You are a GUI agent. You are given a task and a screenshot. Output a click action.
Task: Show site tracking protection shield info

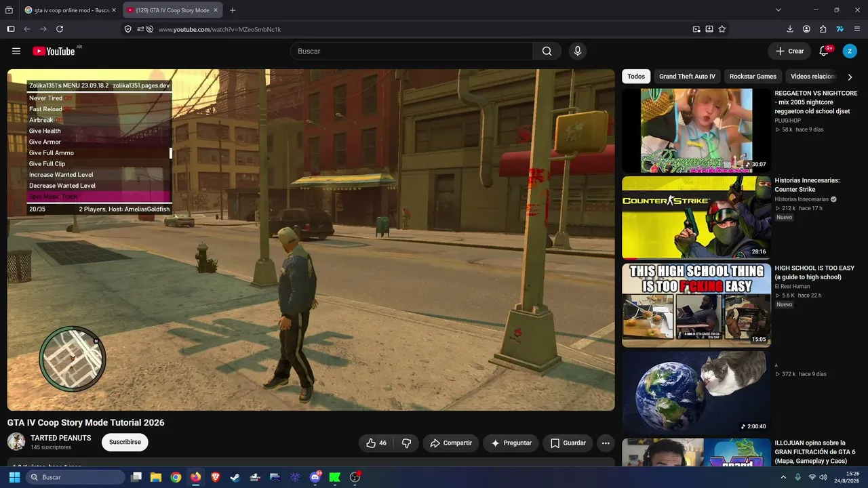128,29
